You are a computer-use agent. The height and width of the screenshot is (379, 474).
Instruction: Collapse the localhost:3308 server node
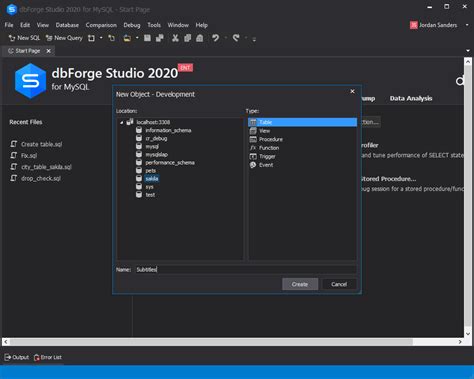(x=122, y=122)
